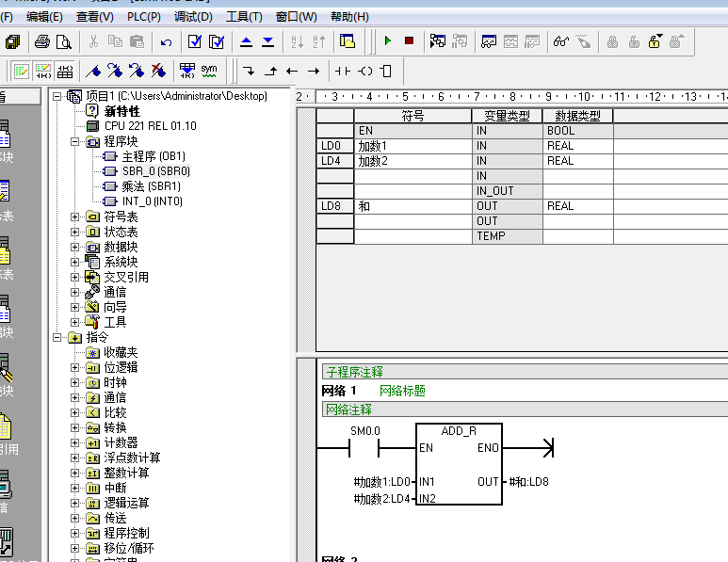Expand the 符号表 tree node

pos(75,217)
